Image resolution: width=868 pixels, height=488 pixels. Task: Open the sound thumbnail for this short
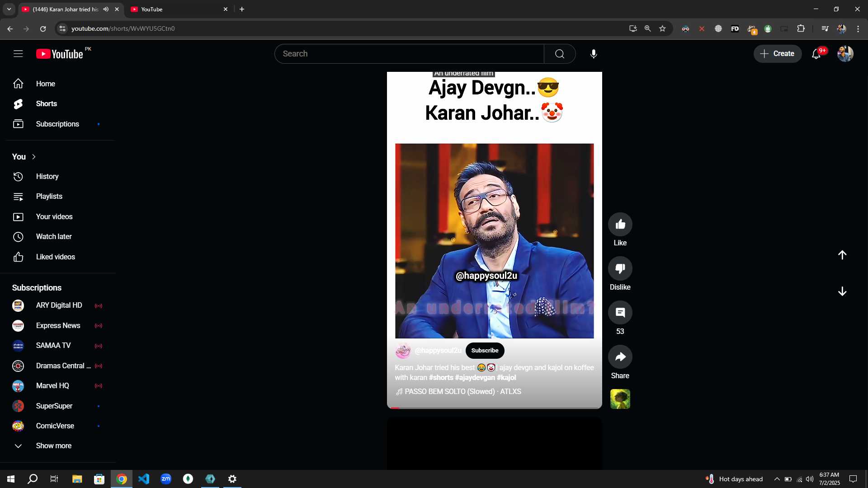[x=620, y=399]
